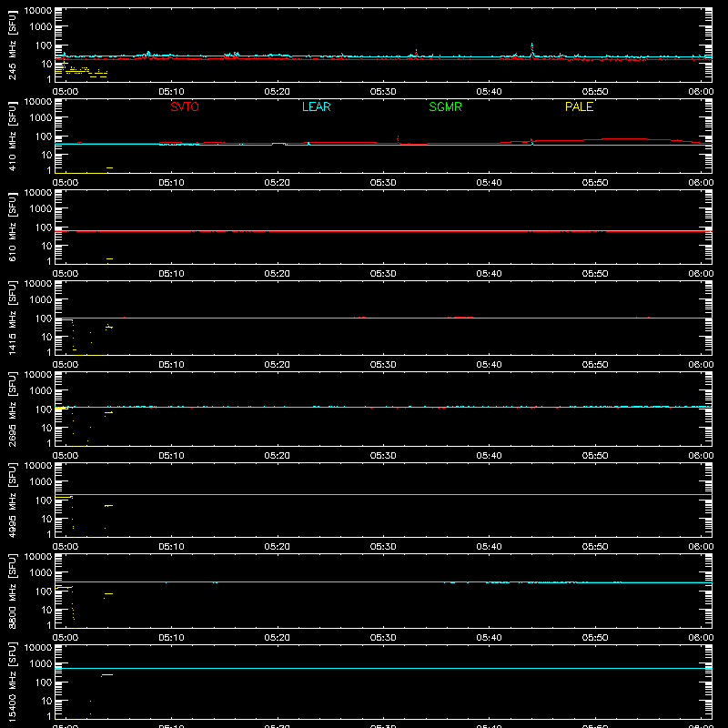Click the 05:20 tick under the 1415 MHz panel
This screenshot has height=728, width=728.
click(278, 365)
